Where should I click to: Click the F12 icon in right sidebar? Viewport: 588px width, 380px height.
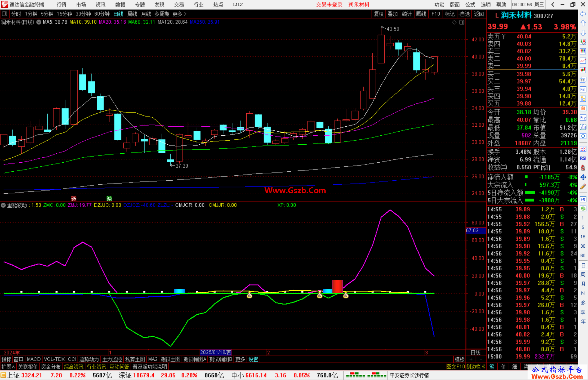583,118
